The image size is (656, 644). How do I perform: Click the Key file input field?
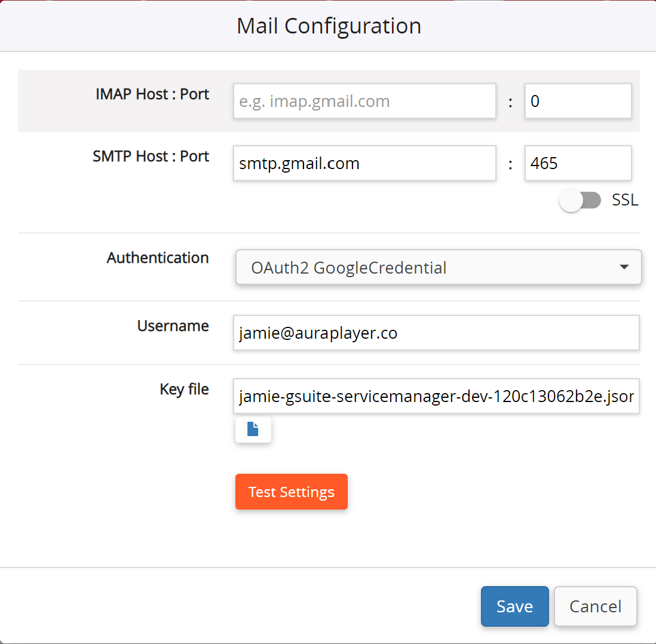(x=436, y=396)
